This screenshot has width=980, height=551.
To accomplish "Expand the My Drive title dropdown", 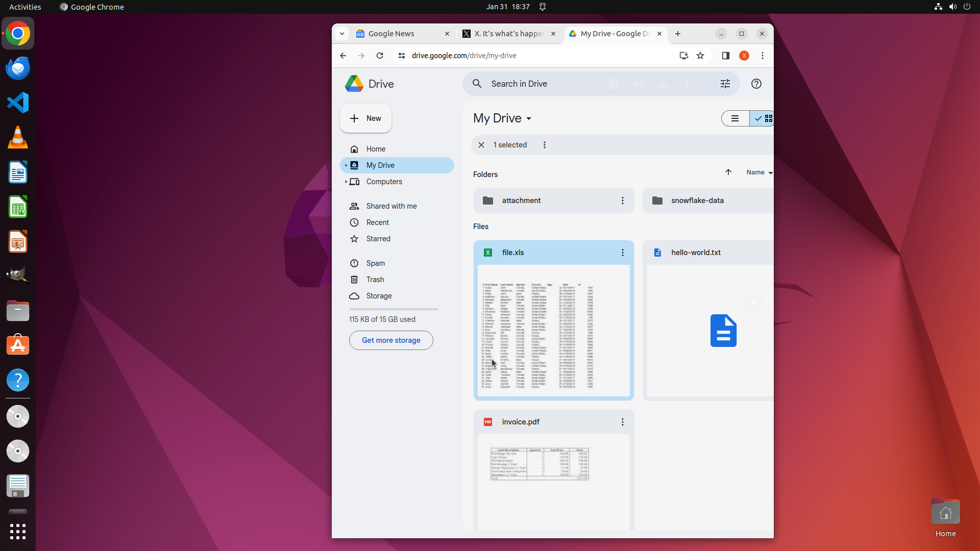I will (529, 119).
